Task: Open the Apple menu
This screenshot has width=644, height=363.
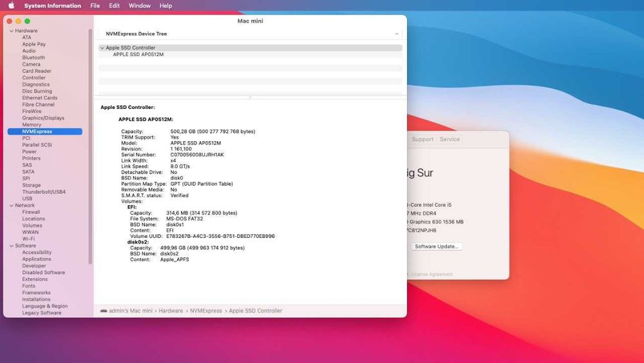Action: coord(12,6)
